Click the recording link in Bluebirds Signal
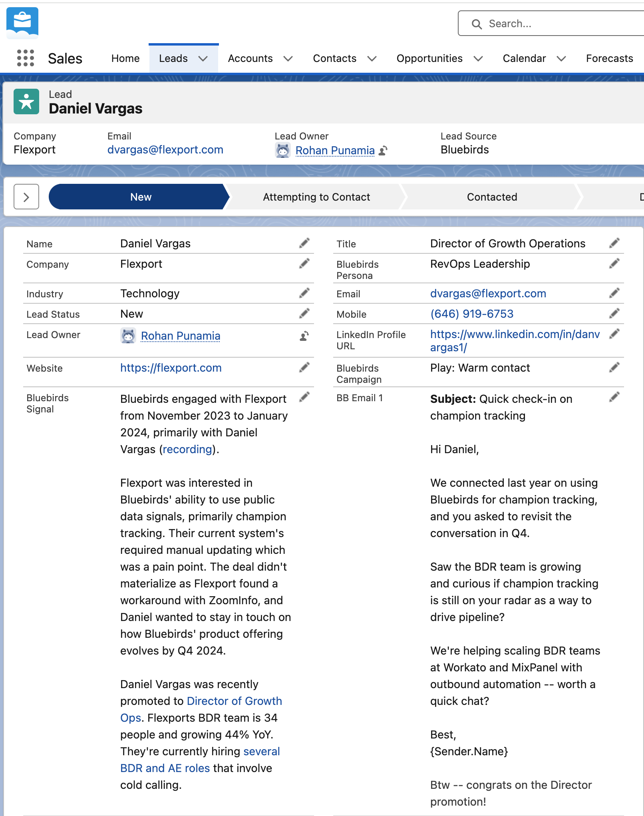This screenshot has width=644, height=816. coord(187,450)
